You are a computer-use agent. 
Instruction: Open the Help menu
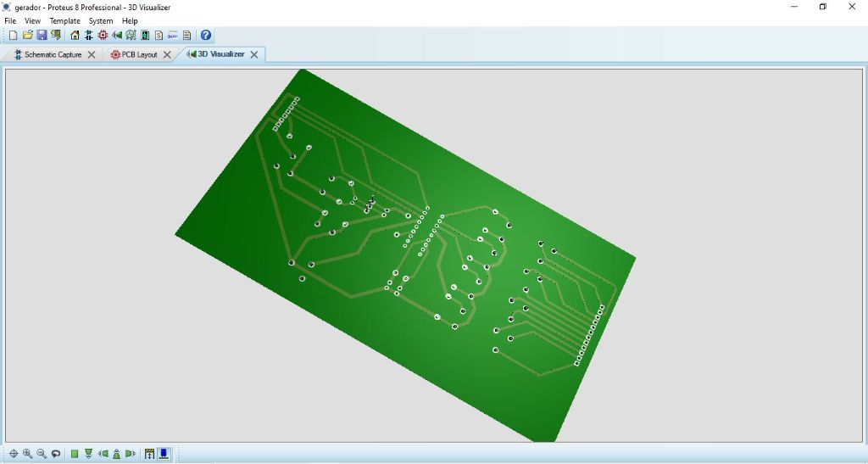[x=130, y=21]
